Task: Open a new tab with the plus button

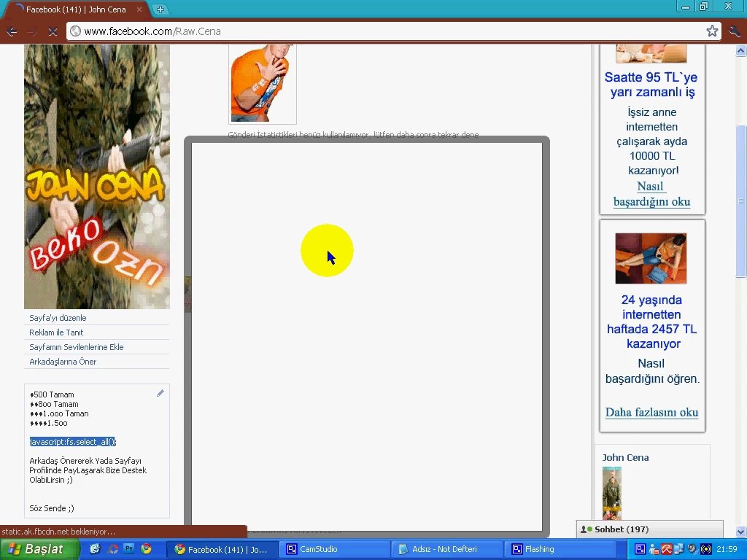Action: tap(160, 9)
